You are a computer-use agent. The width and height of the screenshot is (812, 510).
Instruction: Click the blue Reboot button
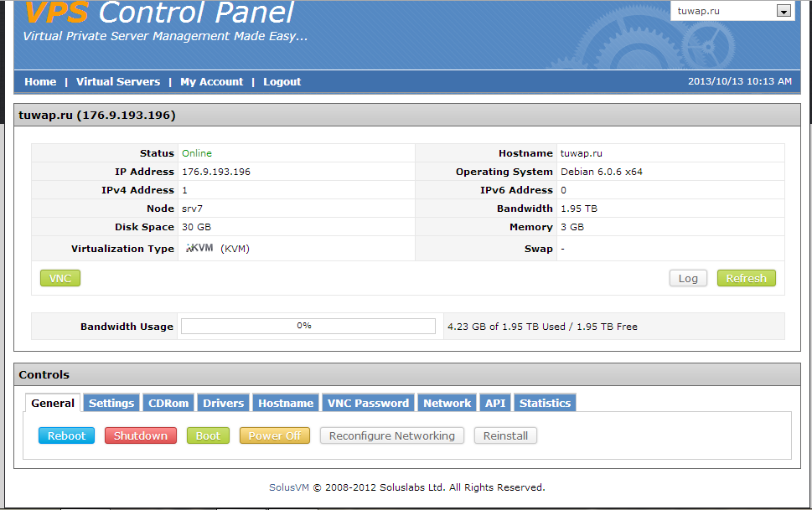click(67, 435)
